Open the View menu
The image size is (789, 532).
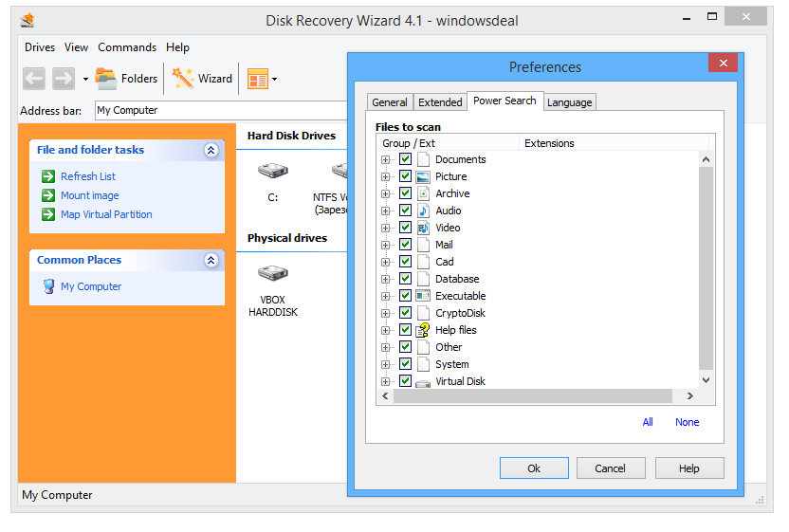click(x=76, y=47)
